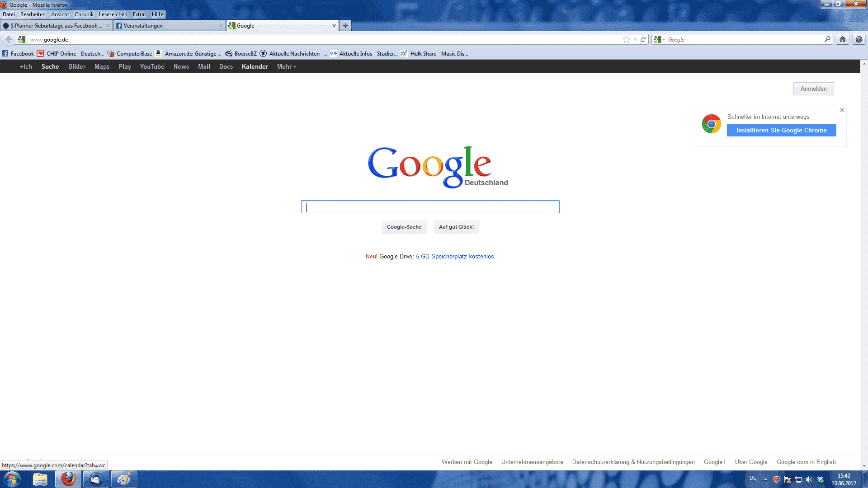Viewport: 868px width, 488px height.
Task: Close the Chrome promo box
Action: pos(842,110)
